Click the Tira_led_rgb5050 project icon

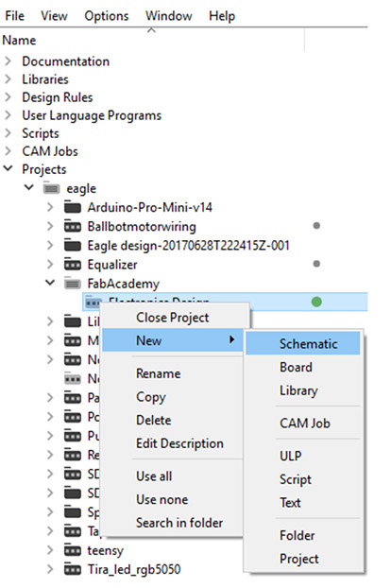[73, 569]
